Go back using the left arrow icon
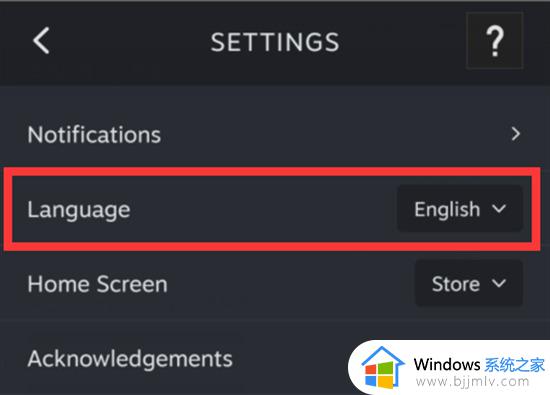 [x=41, y=41]
